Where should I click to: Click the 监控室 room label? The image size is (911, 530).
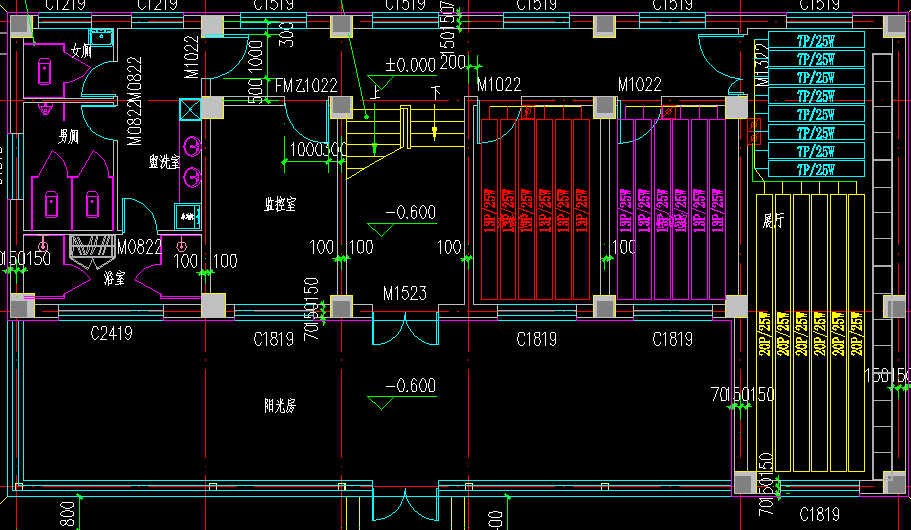(x=281, y=204)
